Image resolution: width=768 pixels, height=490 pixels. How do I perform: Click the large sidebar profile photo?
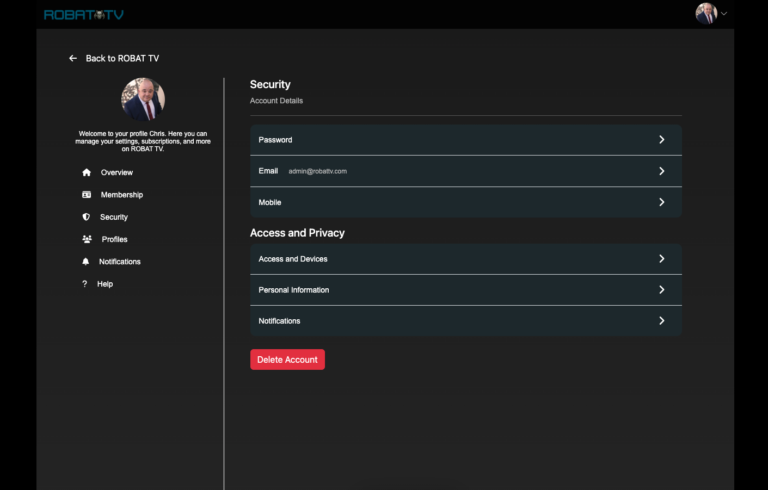(143, 99)
